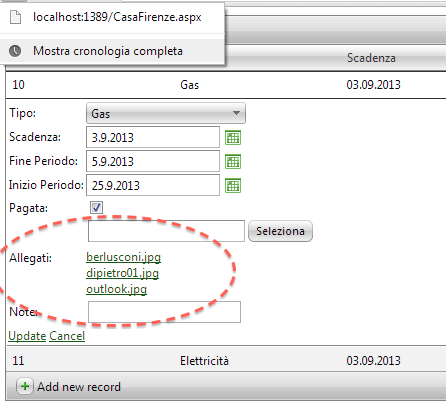
Task: Select row 11 ID cell
Action: click(18, 361)
